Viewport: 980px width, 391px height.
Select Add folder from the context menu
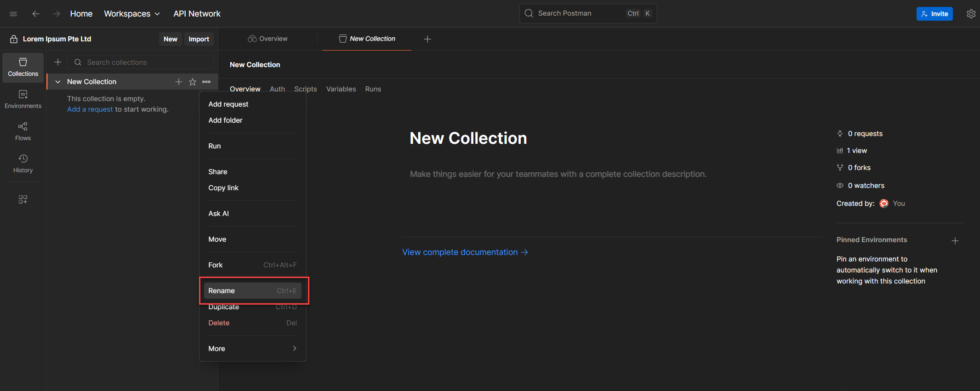(253, 120)
